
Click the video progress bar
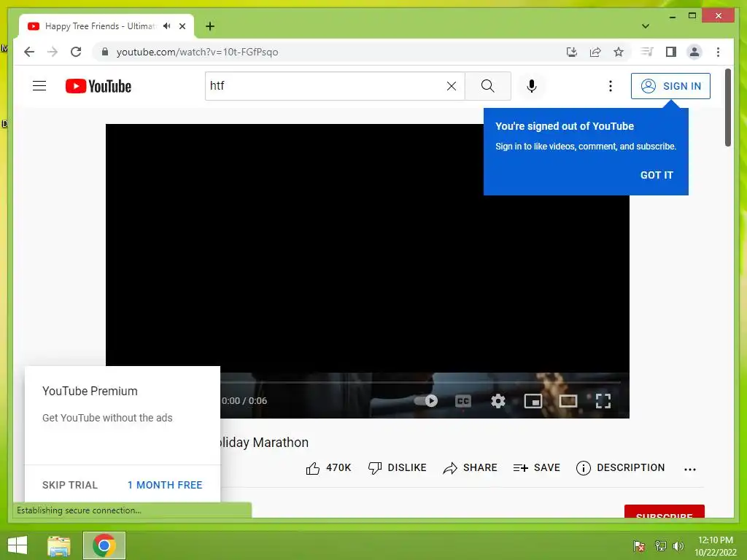coord(419,382)
